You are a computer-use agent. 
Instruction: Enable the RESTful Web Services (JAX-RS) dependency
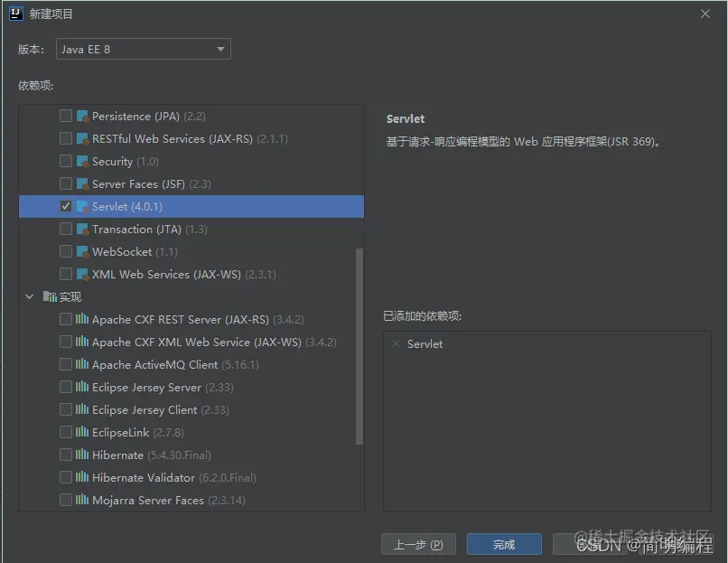(x=65, y=138)
